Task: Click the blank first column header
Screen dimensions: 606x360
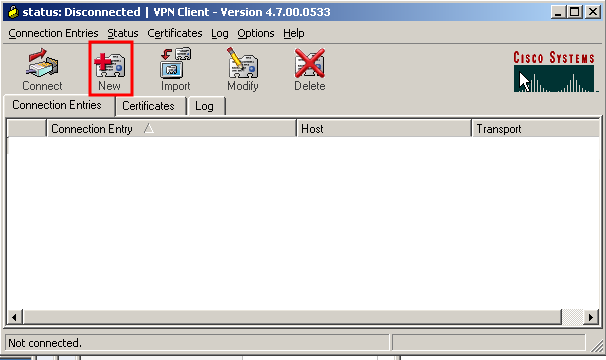Action: tap(27, 128)
